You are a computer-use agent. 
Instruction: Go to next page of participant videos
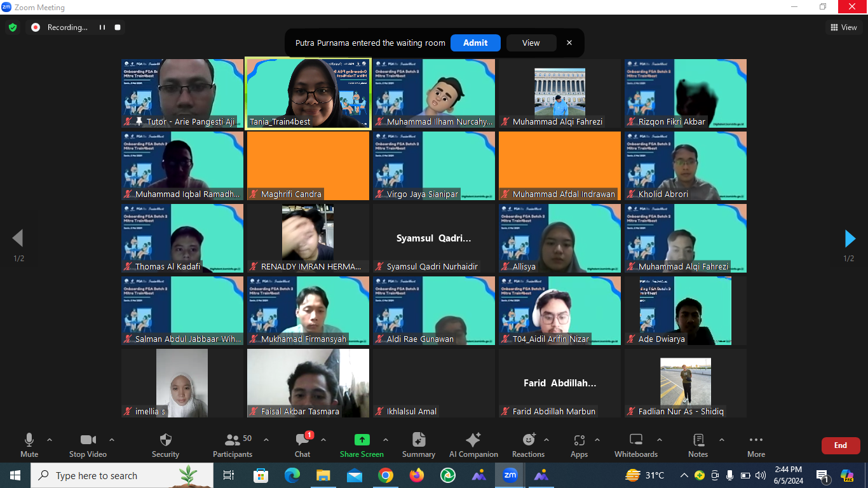[850, 238]
